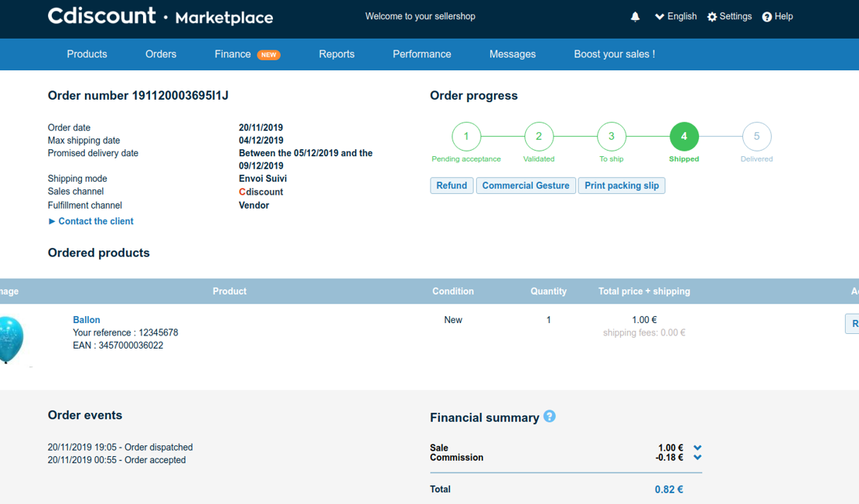This screenshot has height=504, width=859.
Task: Click the Vendor fulfillment channel value
Action: [x=254, y=206]
